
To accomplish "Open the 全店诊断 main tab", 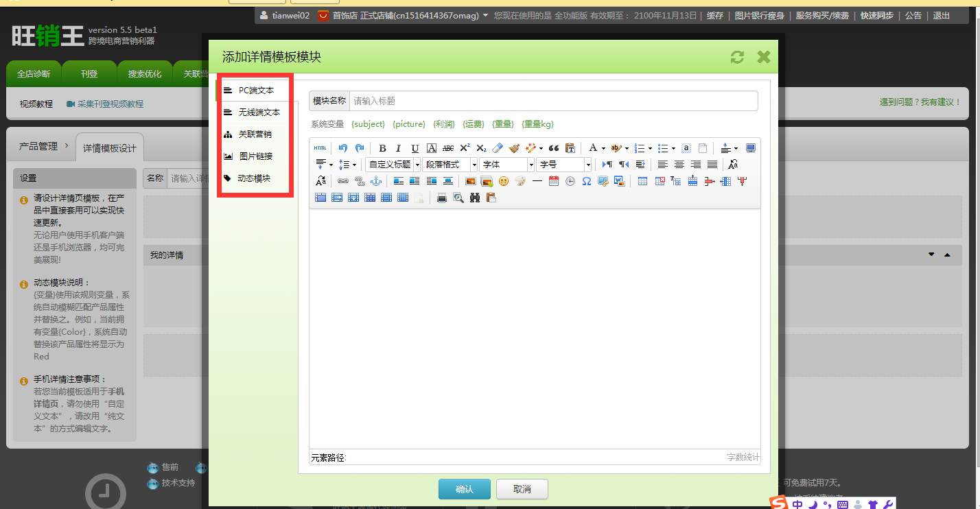I will point(34,74).
